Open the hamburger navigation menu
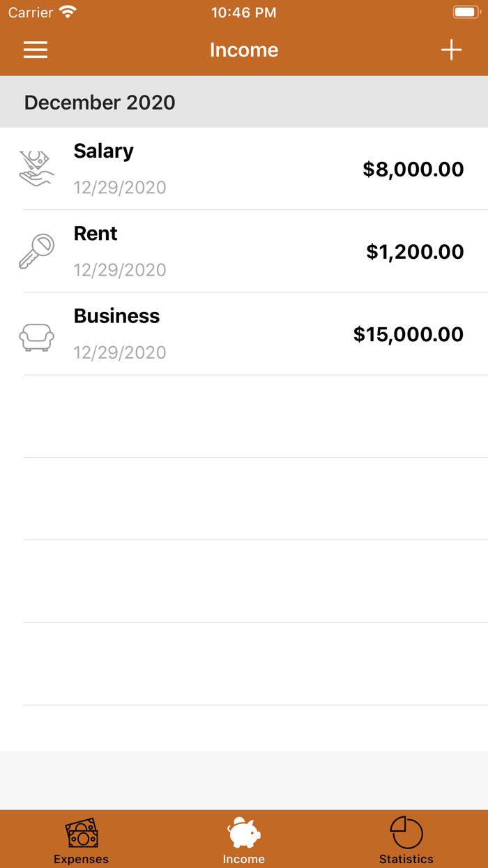Viewport: 488px width, 868px height. click(x=35, y=50)
